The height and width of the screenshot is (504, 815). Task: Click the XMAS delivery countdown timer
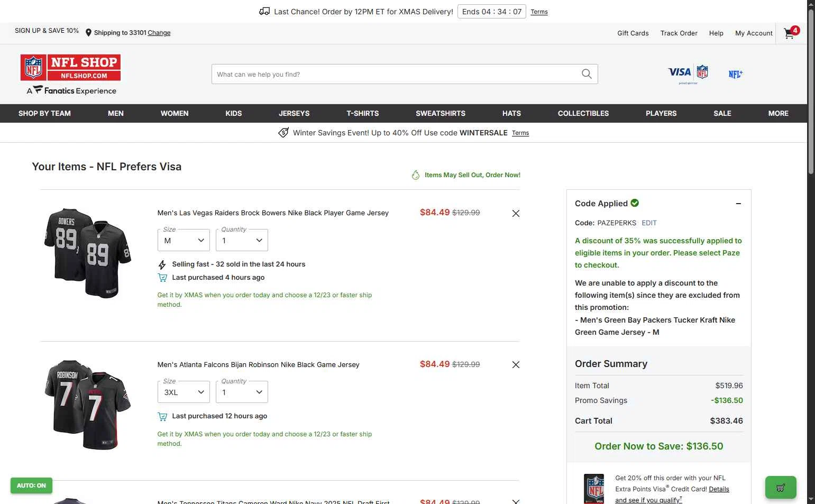point(492,12)
